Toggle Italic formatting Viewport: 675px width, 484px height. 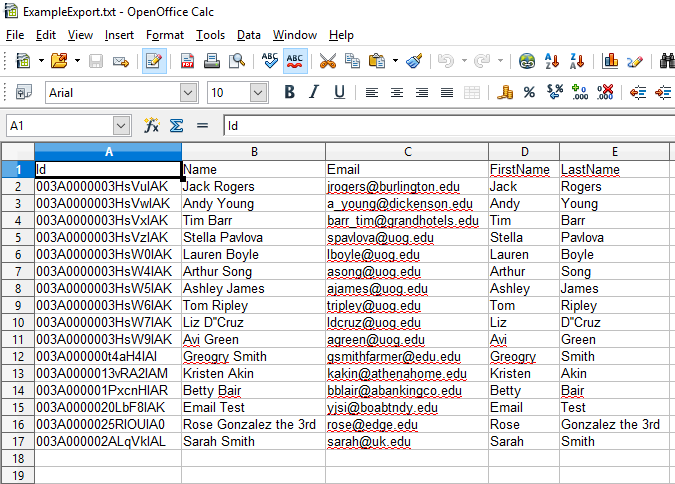(314, 92)
